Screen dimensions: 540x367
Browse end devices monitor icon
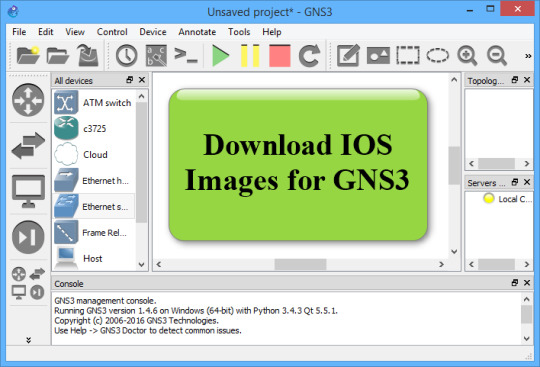pyautogui.click(x=28, y=191)
